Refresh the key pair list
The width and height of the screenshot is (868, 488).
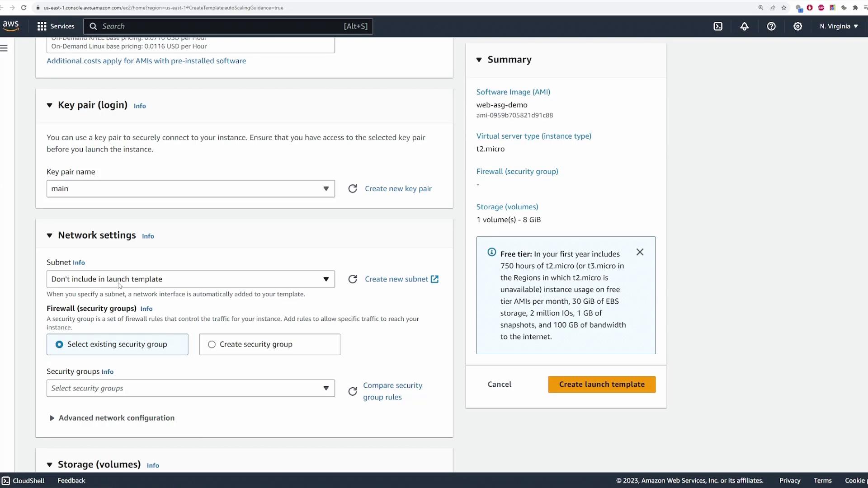(353, 189)
